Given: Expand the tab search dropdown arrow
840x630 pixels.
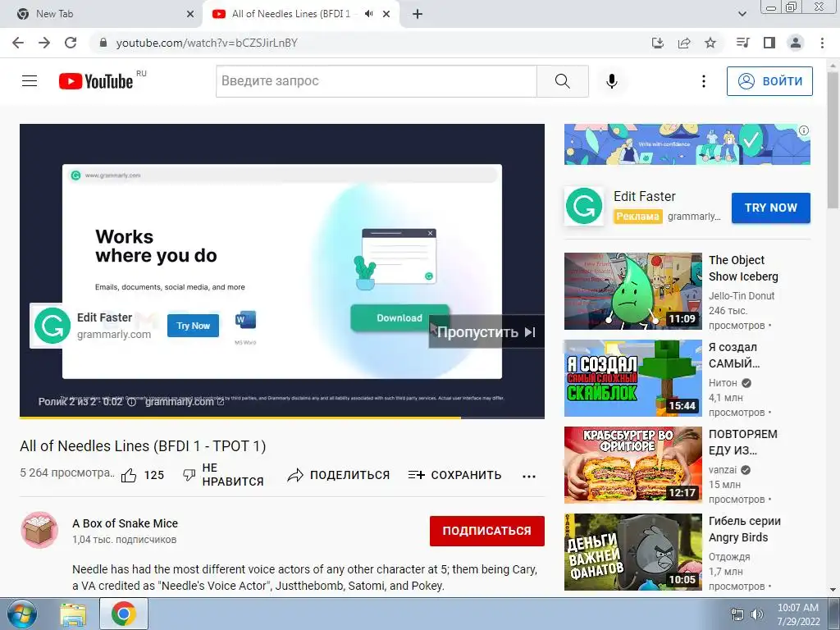Looking at the screenshot, I should [742, 14].
